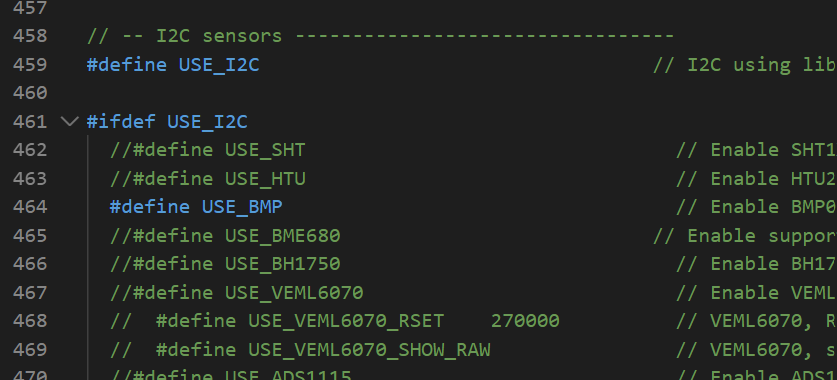This screenshot has width=837, height=380.
Task: Click the #define USE_I2C keyword
Action: 127,65
